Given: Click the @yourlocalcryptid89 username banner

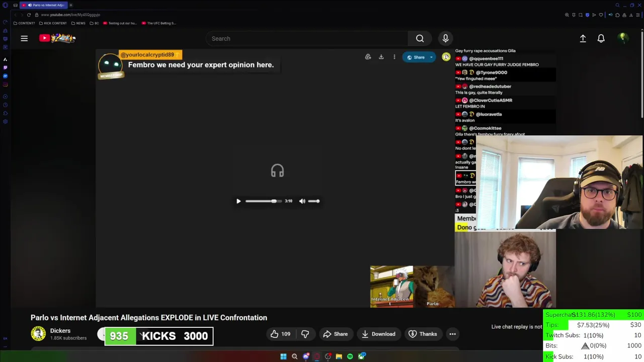Looking at the screenshot, I should point(150,55).
